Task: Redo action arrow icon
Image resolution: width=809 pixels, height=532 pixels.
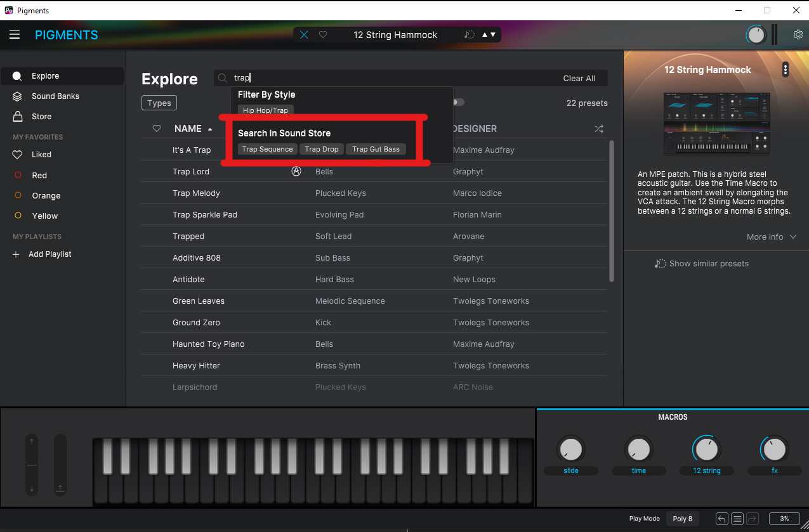Action: (752, 519)
